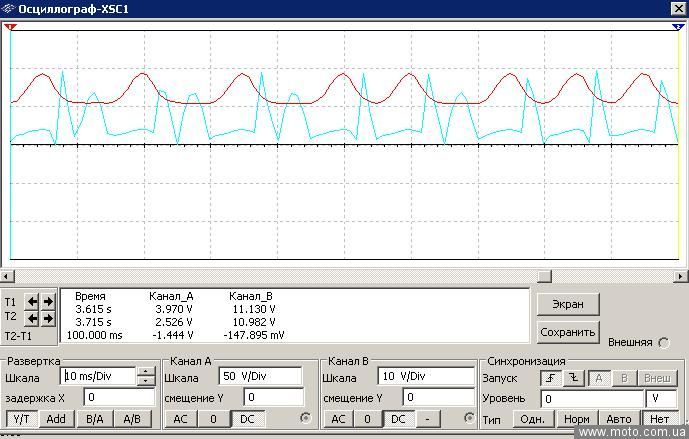This screenshot has height=439, width=689.
Task: Toggle Канал A terminal radio button
Action: (x=306, y=418)
